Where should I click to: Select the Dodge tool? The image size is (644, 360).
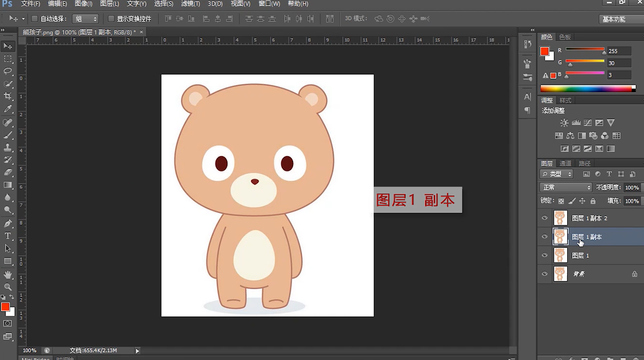click(x=8, y=210)
